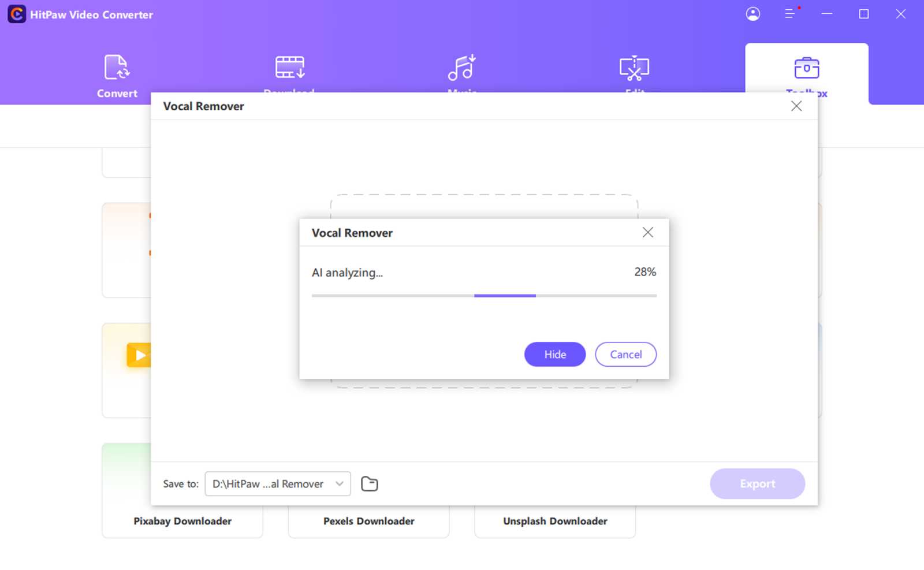Cancel the AI analyzing process
Image resolution: width=924 pixels, height=570 pixels.
click(x=625, y=354)
